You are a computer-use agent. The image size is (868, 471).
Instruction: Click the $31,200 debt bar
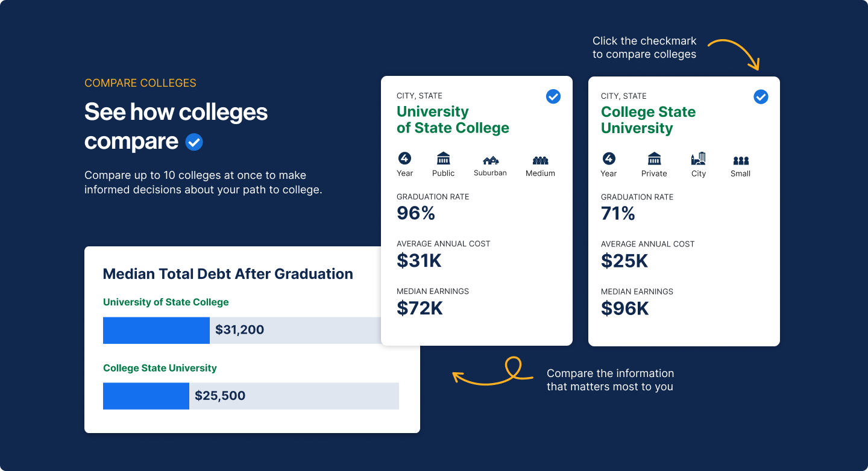[156, 330]
